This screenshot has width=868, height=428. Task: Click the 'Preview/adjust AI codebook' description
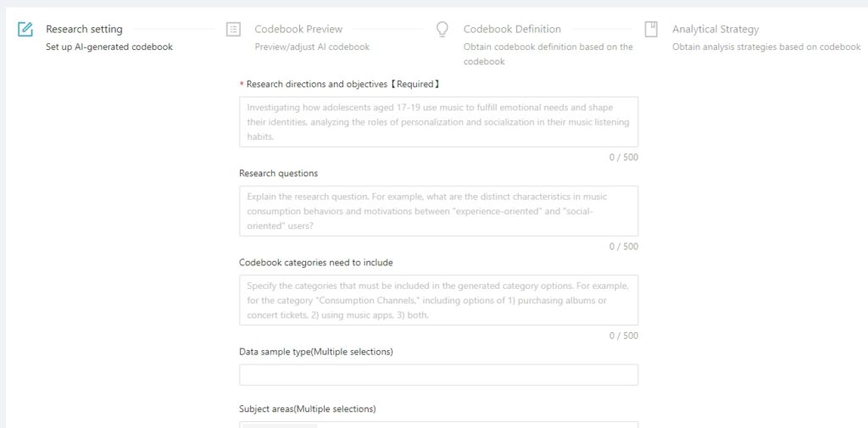312,47
